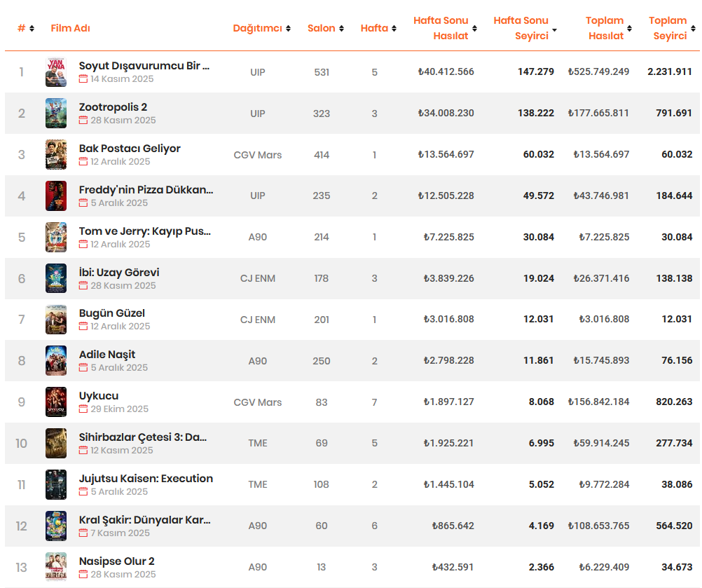Sort table by Film Adı column
Viewport: 702px width, 588px height.
coord(70,28)
